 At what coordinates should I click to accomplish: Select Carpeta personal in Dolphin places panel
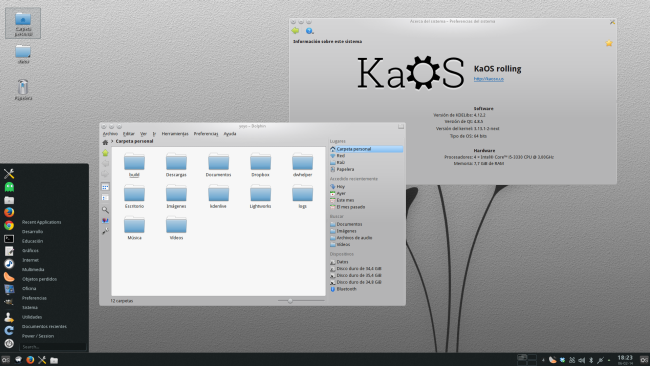click(x=366, y=149)
